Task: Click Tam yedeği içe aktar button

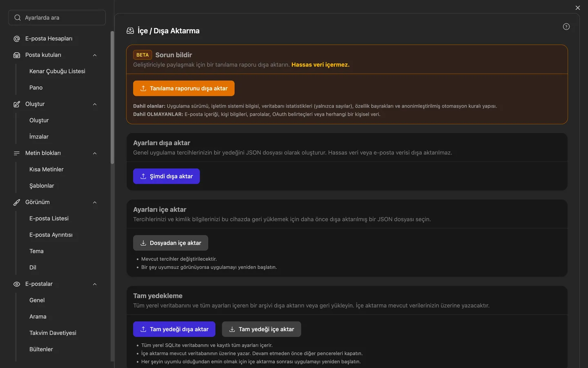Action: point(261,329)
